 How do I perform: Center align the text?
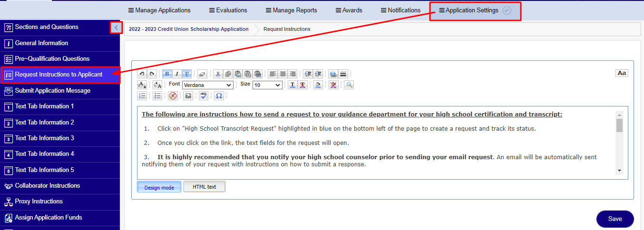coord(283,74)
